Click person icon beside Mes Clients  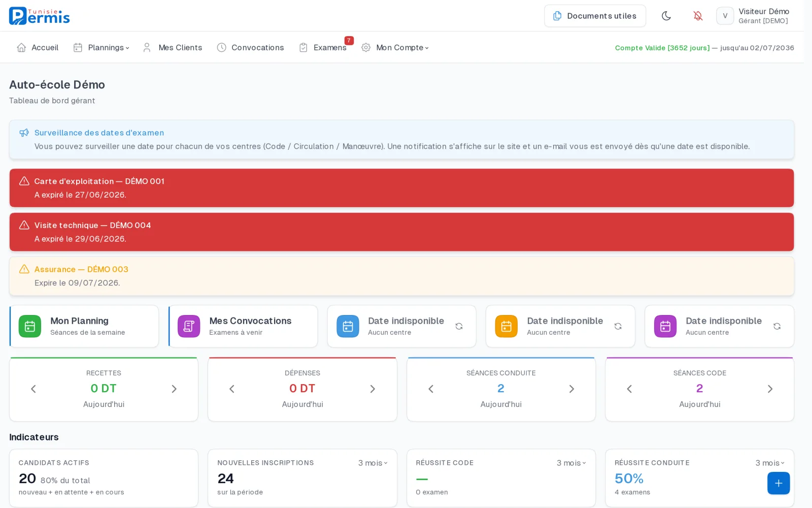pos(147,47)
